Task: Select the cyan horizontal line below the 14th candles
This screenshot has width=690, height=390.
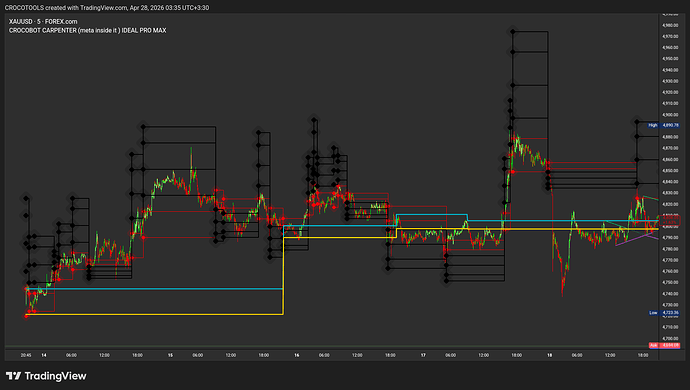Action: [x=154, y=289]
